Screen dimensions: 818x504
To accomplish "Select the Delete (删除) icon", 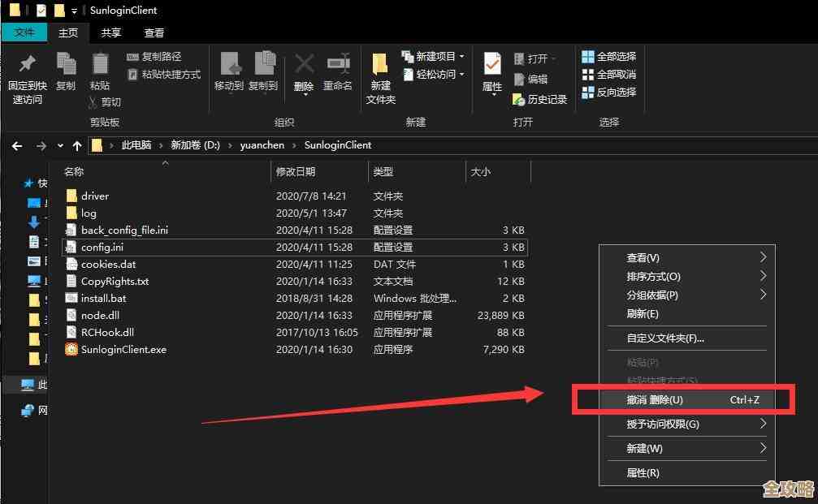I will pos(303,71).
